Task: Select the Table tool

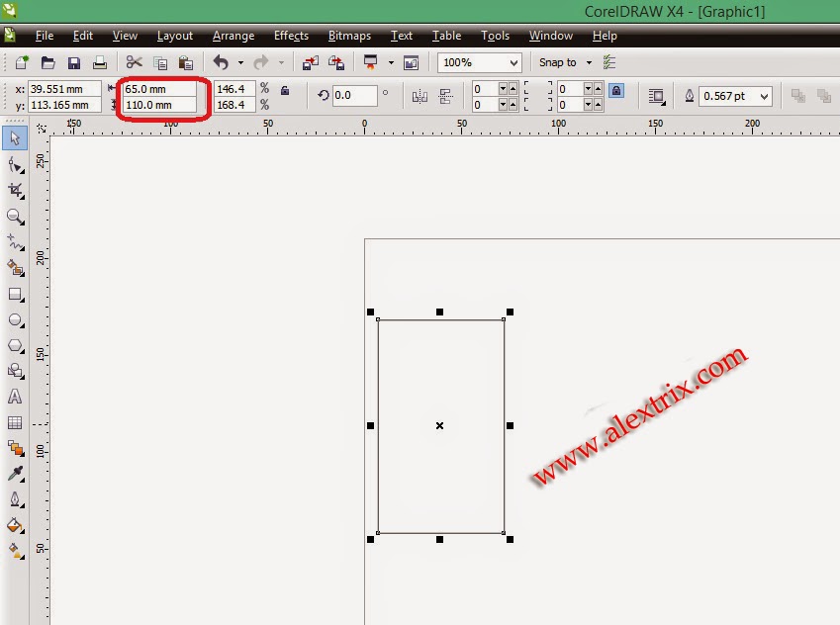Action: coord(15,422)
